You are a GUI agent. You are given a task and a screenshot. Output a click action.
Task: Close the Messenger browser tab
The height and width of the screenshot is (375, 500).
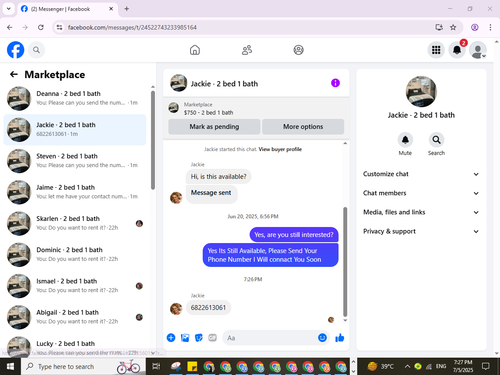tap(111, 9)
